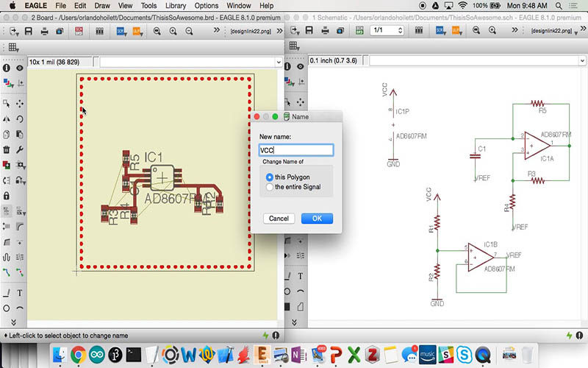This screenshot has width=588, height=368.
Task: Select the Rotate tool in Board window
Action: pos(20,118)
